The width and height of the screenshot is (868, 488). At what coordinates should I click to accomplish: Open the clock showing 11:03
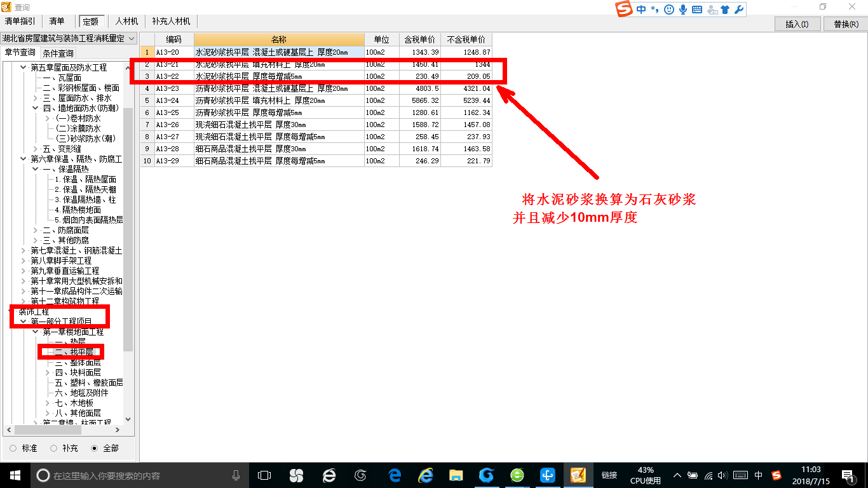click(x=811, y=475)
